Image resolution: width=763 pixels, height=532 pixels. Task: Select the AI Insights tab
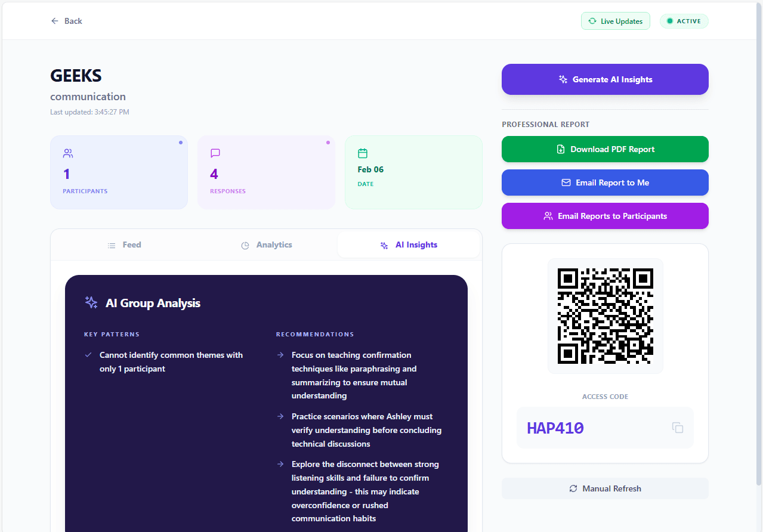coord(409,245)
